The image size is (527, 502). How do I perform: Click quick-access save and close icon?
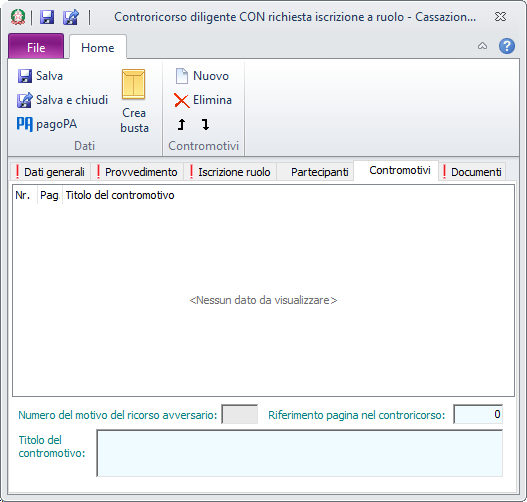(x=71, y=17)
